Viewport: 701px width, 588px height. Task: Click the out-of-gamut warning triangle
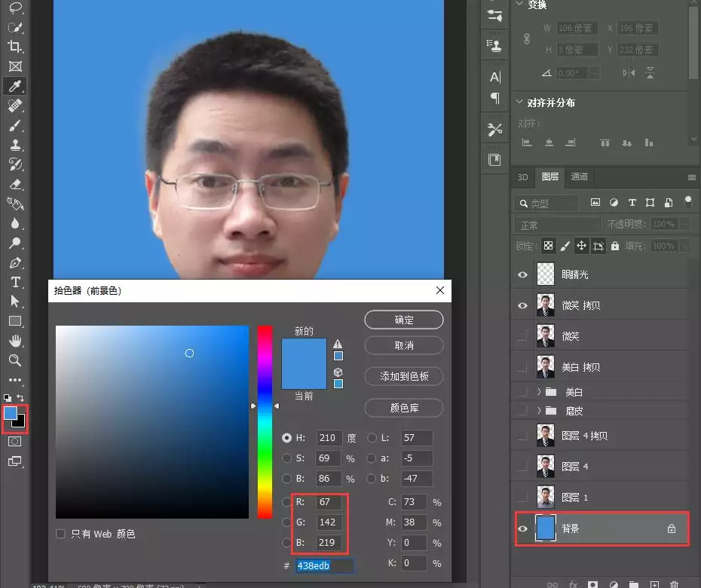[338, 344]
